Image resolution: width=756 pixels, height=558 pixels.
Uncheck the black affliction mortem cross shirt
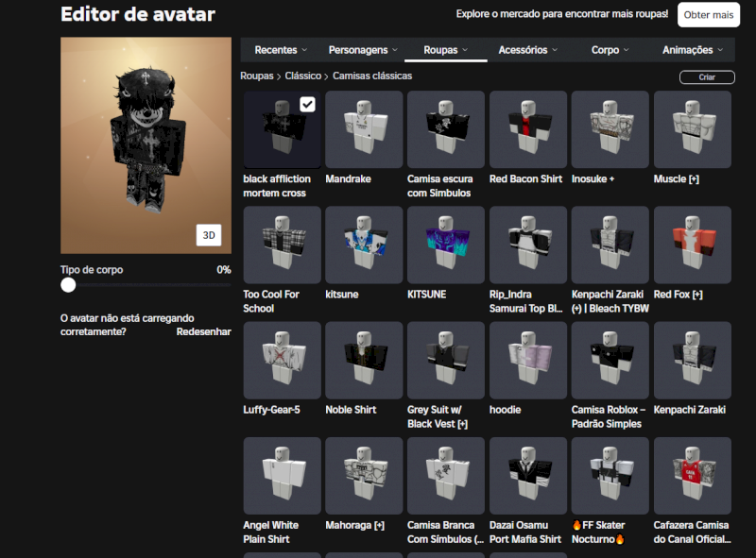(x=307, y=105)
